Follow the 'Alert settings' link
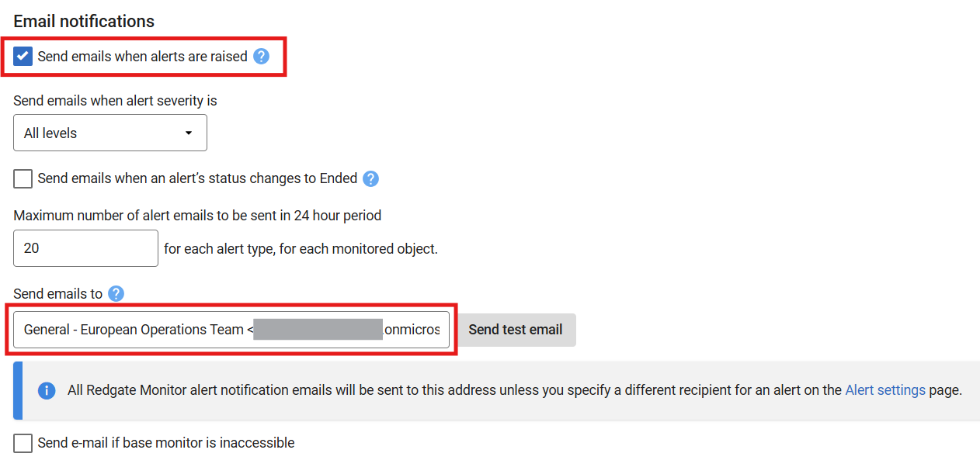 tap(885, 390)
